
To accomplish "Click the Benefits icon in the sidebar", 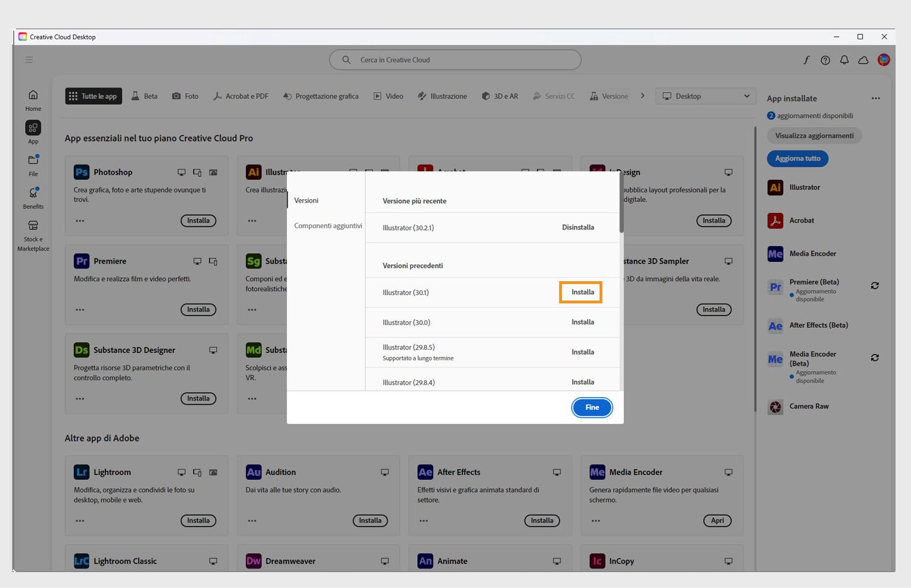I will click(x=32, y=197).
